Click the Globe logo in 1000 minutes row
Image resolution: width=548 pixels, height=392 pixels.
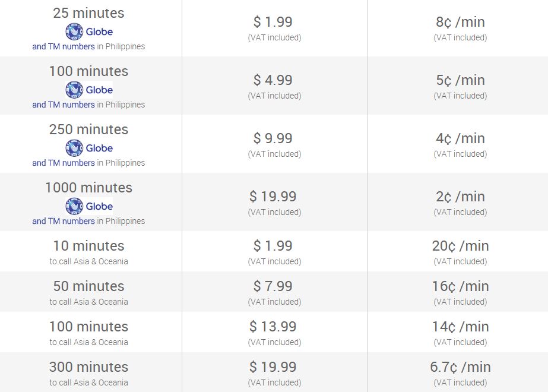89,206
